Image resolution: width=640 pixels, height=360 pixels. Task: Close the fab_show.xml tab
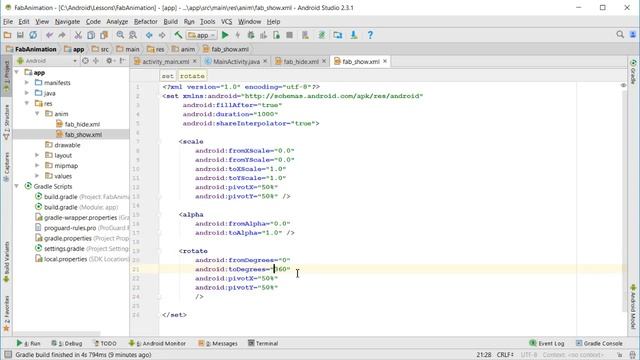point(385,61)
